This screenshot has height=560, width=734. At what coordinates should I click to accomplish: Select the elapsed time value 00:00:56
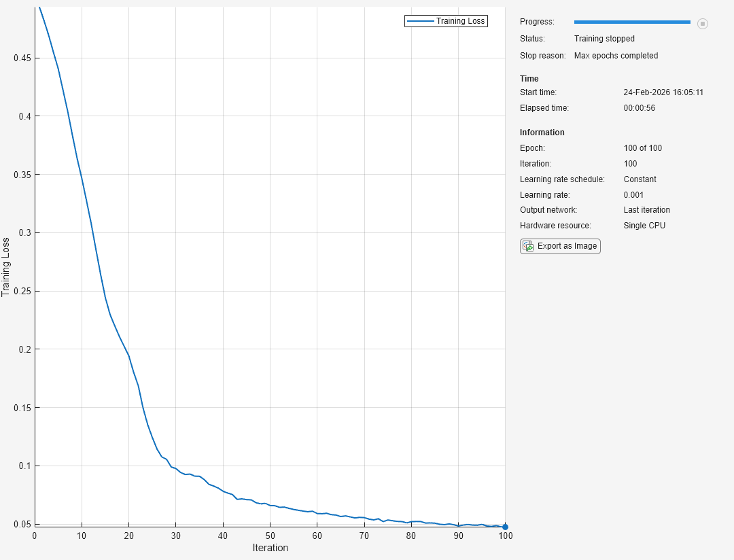tap(639, 107)
